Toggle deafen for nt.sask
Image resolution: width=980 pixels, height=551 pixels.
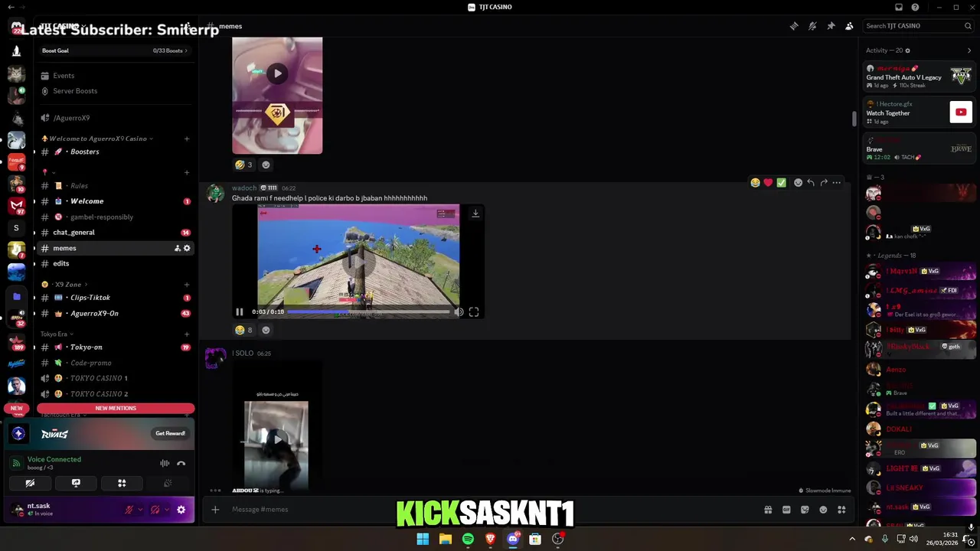155,510
